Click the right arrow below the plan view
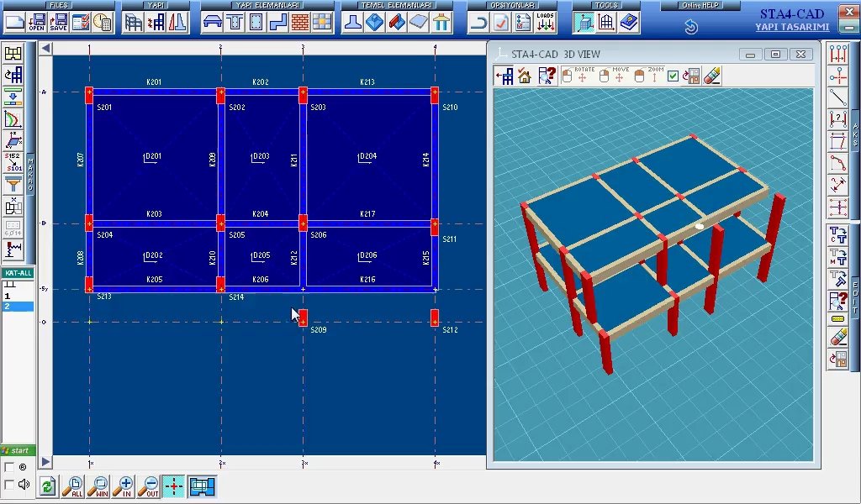 click(x=45, y=462)
